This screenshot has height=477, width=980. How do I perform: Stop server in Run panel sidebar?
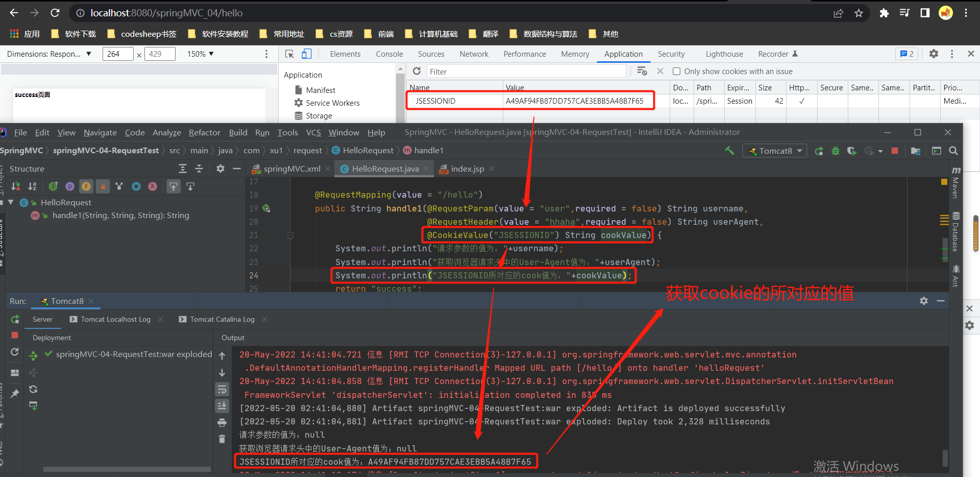[x=15, y=335]
